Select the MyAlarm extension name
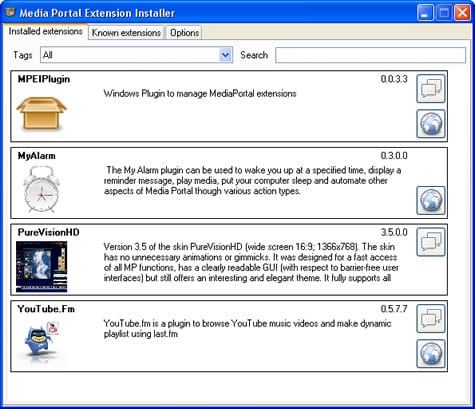 pyautogui.click(x=37, y=156)
